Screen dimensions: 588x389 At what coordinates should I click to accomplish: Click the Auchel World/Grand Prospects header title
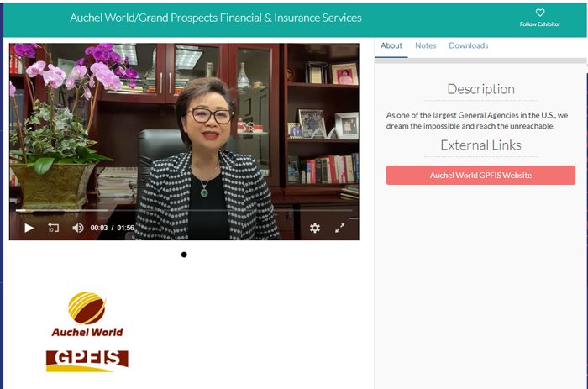tap(216, 18)
